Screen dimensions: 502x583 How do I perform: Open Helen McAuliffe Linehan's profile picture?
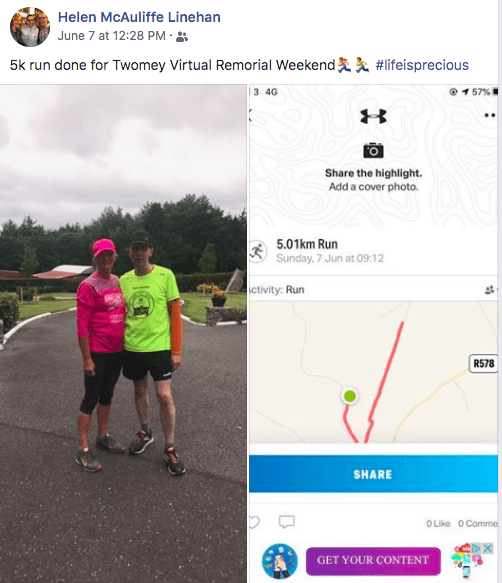tap(30, 27)
